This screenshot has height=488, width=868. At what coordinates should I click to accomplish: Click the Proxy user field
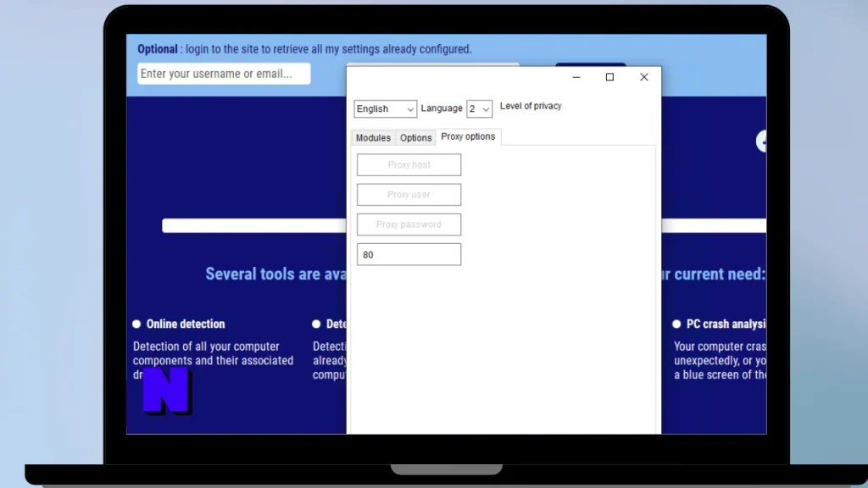click(409, 195)
